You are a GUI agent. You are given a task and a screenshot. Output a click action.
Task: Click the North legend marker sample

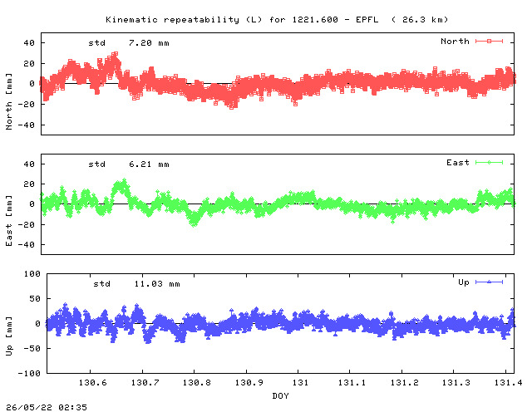pos(489,41)
